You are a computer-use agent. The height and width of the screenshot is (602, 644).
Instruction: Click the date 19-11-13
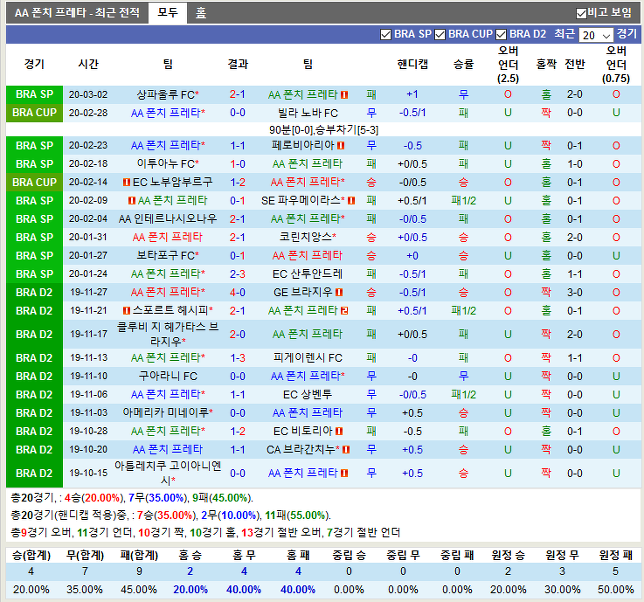click(x=88, y=358)
